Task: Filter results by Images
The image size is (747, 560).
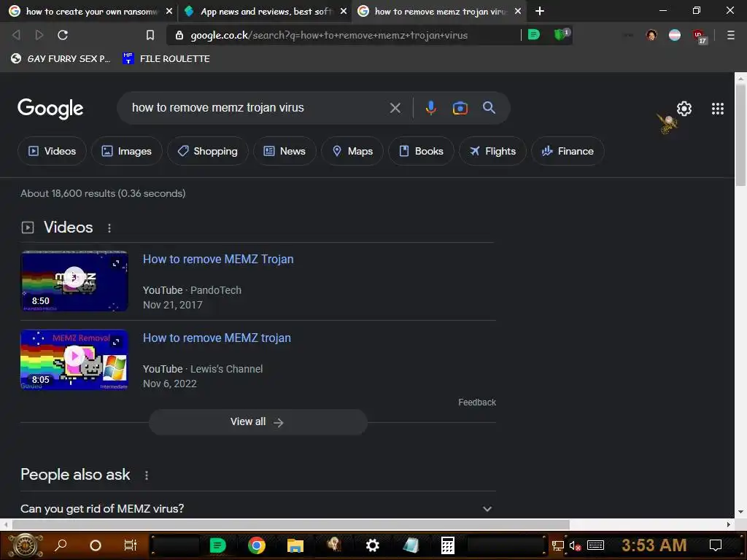Action: [127, 151]
